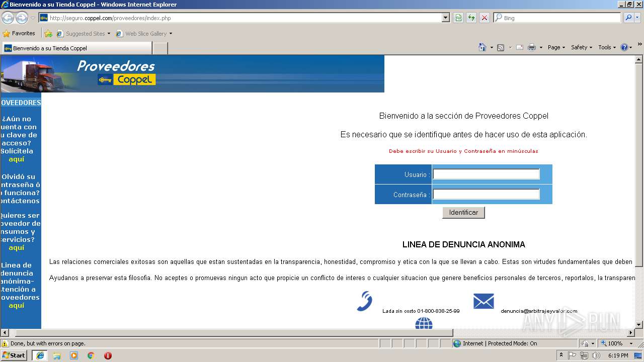This screenshot has width=644, height=362.
Task: Expand Suggested Sites dropdown
Action: [109, 34]
